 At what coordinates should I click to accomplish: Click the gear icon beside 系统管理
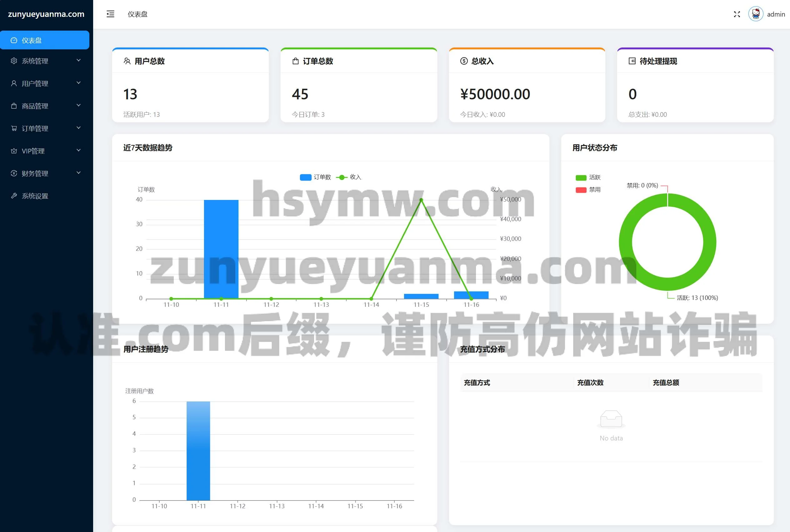[x=14, y=61]
